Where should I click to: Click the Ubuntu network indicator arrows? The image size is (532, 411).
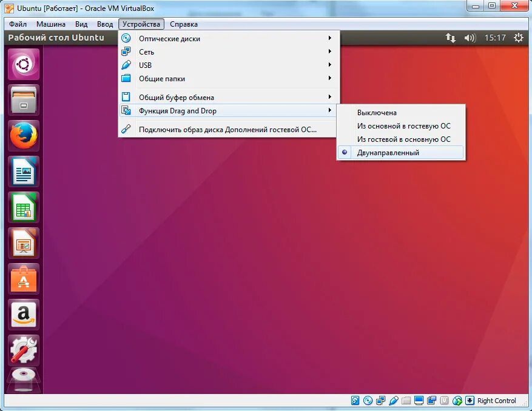(x=451, y=38)
